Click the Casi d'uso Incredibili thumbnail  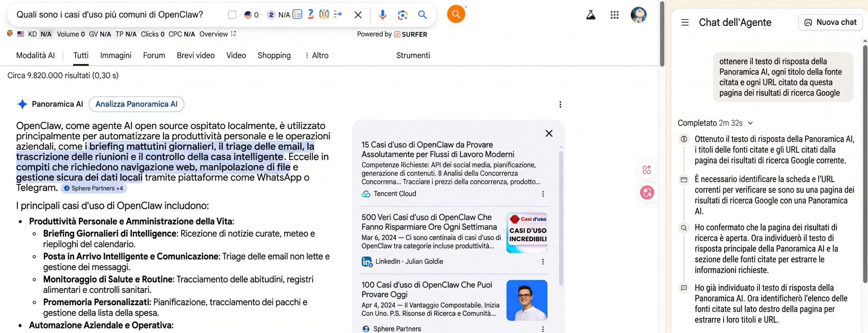pyautogui.click(x=527, y=233)
